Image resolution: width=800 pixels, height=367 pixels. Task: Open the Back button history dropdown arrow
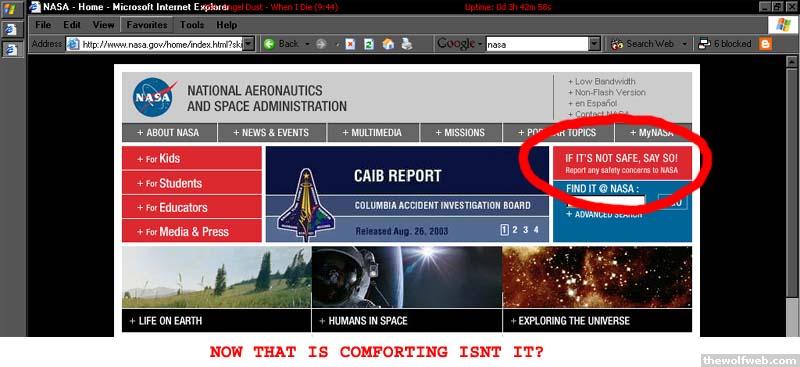pos(307,44)
